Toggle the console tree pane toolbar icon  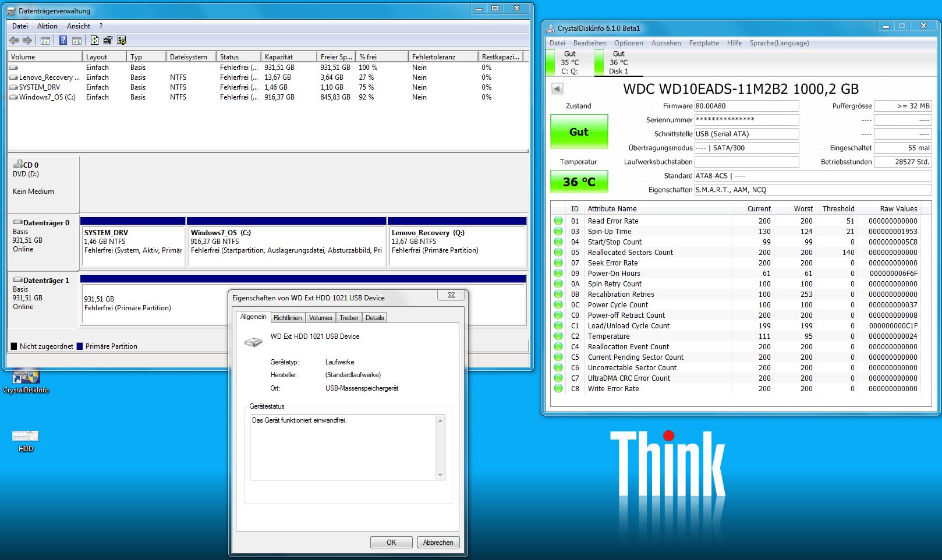45,40
